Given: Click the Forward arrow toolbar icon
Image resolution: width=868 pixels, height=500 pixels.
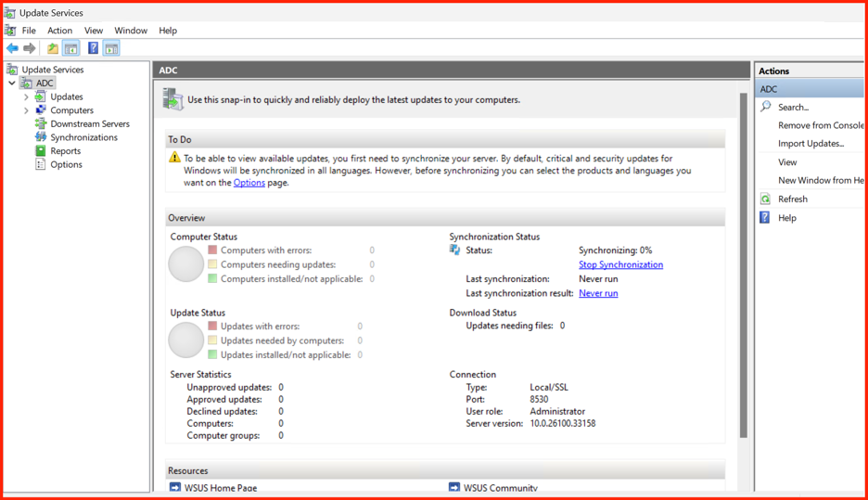Looking at the screenshot, I should point(30,49).
